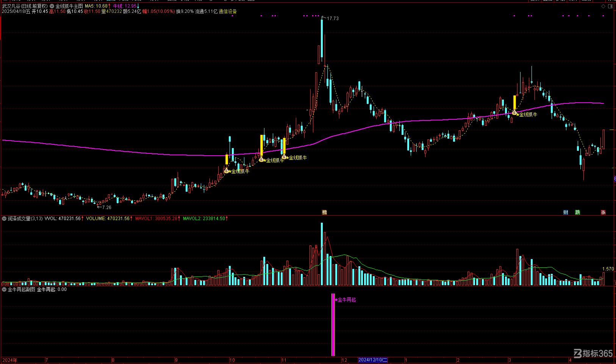Click the date 2025/04/18/五 text
Viewport: 616px width, 364px height.
point(16,12)
